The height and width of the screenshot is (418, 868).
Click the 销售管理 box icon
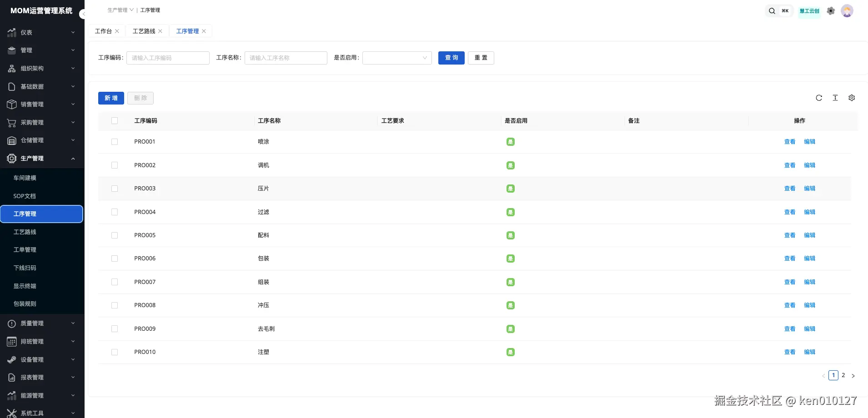point(12,104)
